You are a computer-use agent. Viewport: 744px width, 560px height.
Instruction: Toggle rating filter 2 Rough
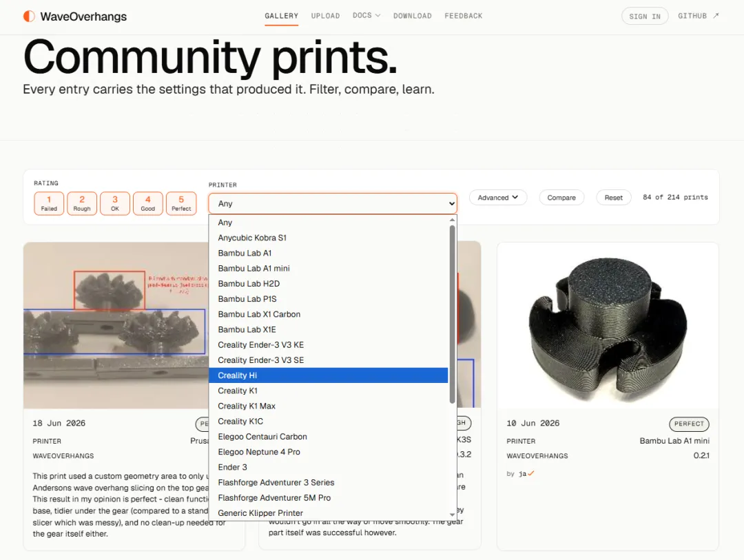pyautogui.click(x=81, y=203)
